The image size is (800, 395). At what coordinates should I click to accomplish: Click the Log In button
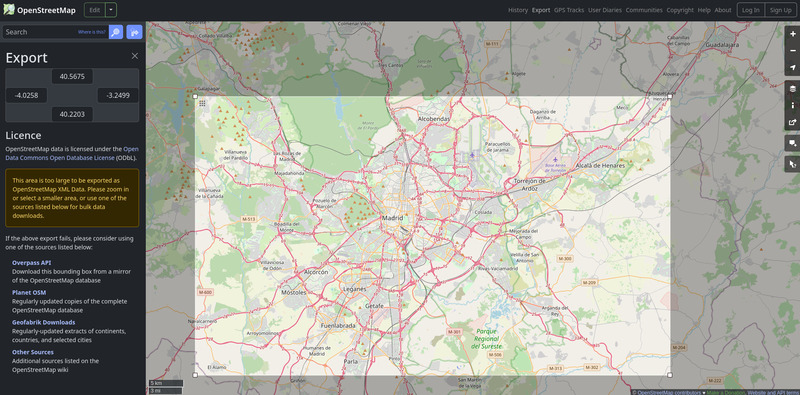click(751, 10)
